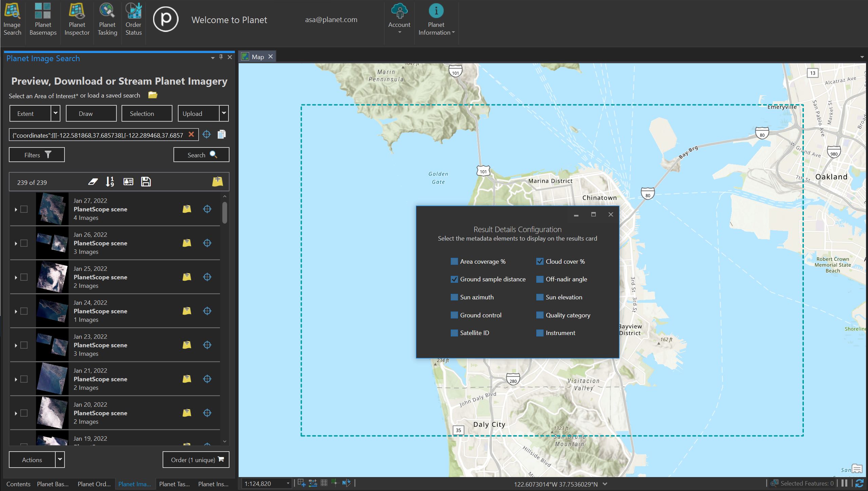
Task: Zoom to Jan 20, 2022 scene footprint
Action: [207, 413]
